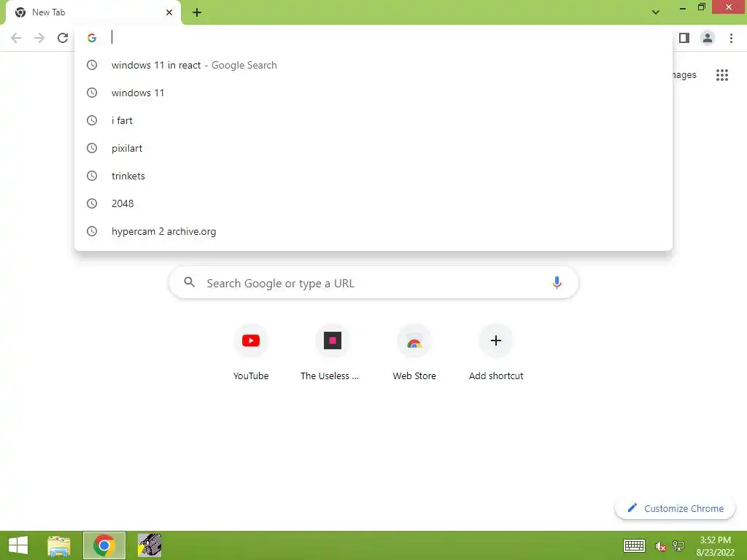
Task: Choose suggestion 'i fart'
Action: pos(373,120)
